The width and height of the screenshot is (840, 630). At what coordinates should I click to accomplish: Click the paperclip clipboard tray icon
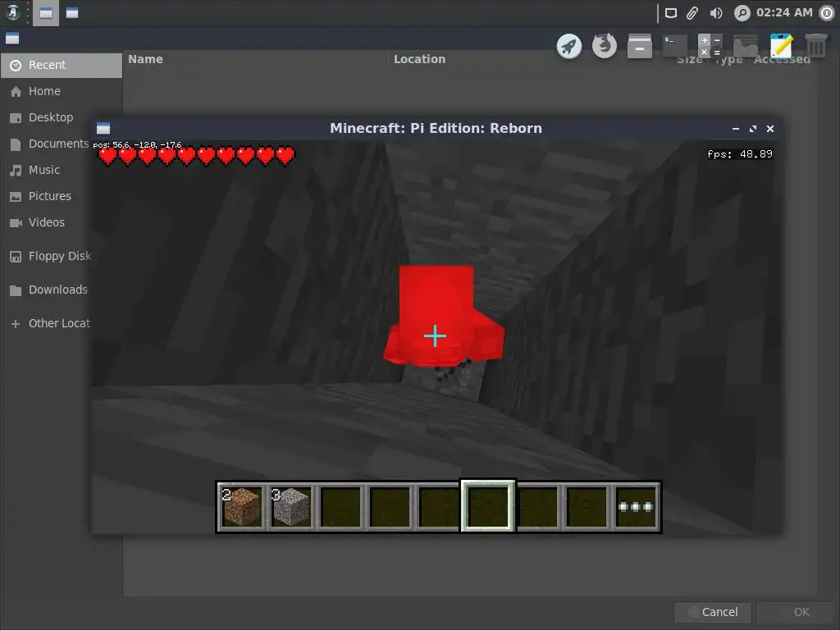pos(692,13)
